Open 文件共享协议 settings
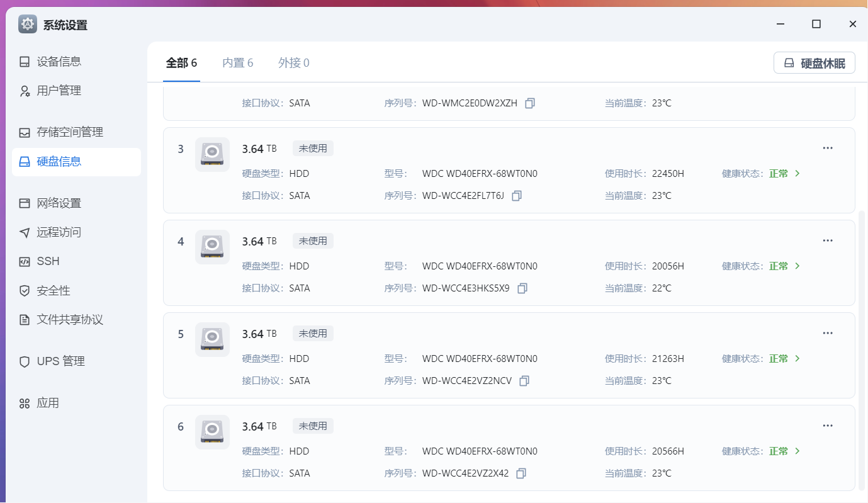This screenshot has width=868, height=503. click(76, 320)
